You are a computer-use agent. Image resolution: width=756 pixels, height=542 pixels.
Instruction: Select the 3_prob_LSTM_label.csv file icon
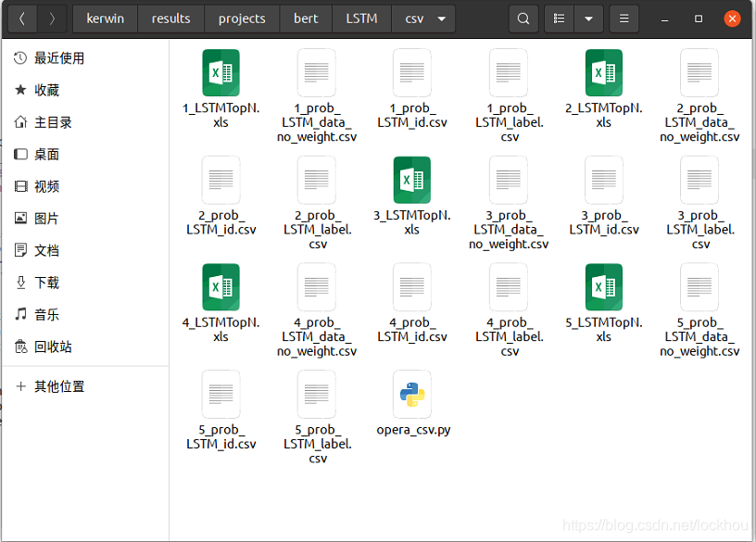pos(699,180)
